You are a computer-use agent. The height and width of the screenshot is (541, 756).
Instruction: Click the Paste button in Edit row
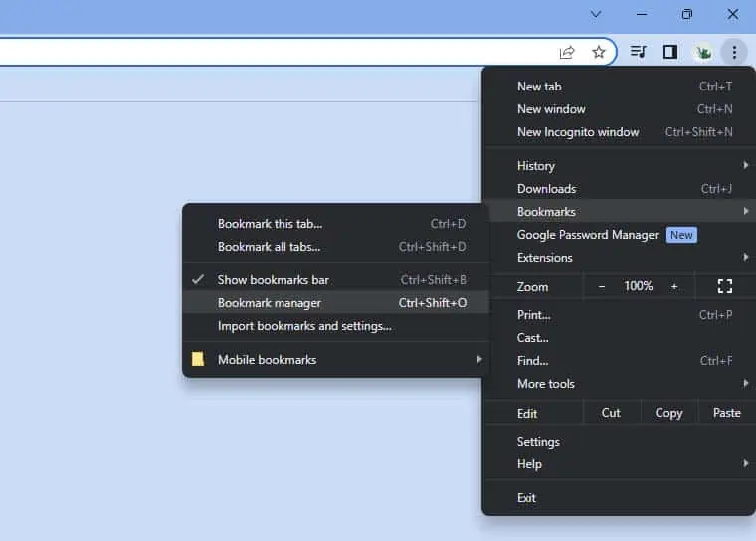point(726,413)
